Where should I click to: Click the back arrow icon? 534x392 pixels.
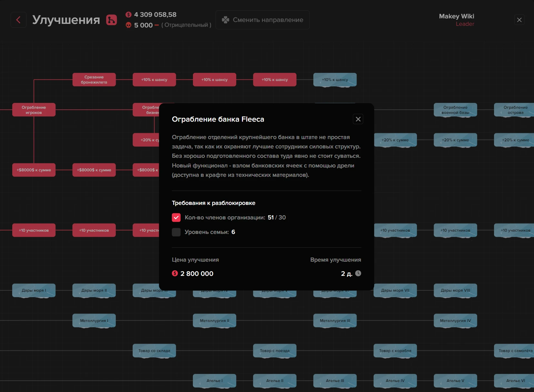[x=18, y=20]
